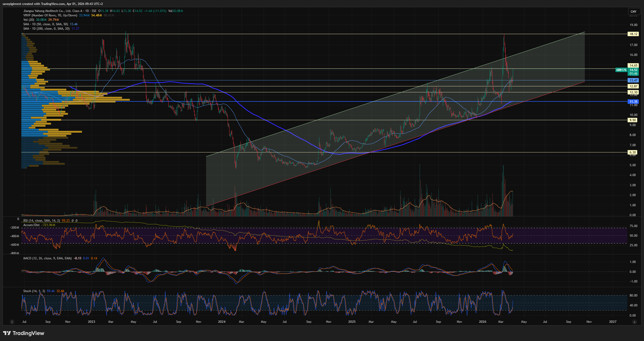Viewport: 644px width, 341px height.
Task: Select the 11.35 blue price label
Action: pyautogui.click(x=633, y=102)
